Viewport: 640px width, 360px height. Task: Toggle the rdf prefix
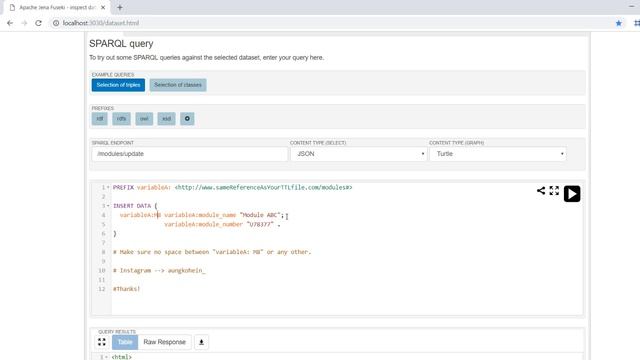coord(100,119)
